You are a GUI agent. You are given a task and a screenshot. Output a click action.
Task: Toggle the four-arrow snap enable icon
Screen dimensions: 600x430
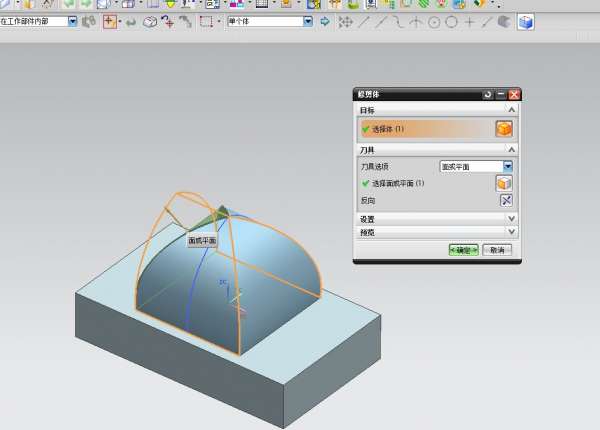(345, 22)
